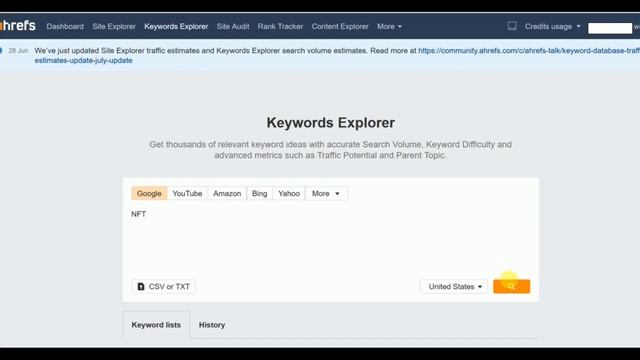The height and width of the screenshot is (360, 640).
Task: Select the Google search engine tab
Action: [149, 193]
